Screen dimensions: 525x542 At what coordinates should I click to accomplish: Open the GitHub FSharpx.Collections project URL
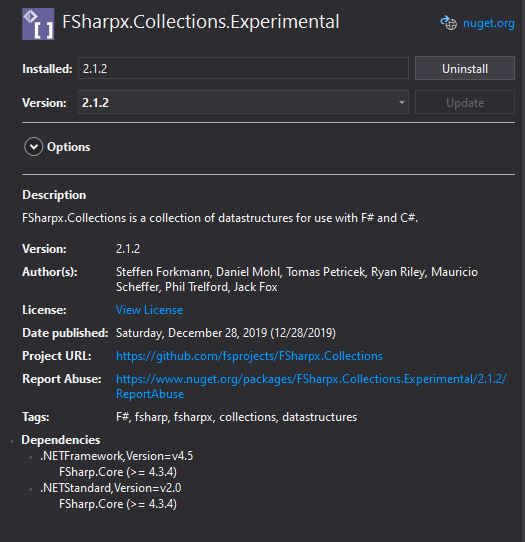point(249,356)
